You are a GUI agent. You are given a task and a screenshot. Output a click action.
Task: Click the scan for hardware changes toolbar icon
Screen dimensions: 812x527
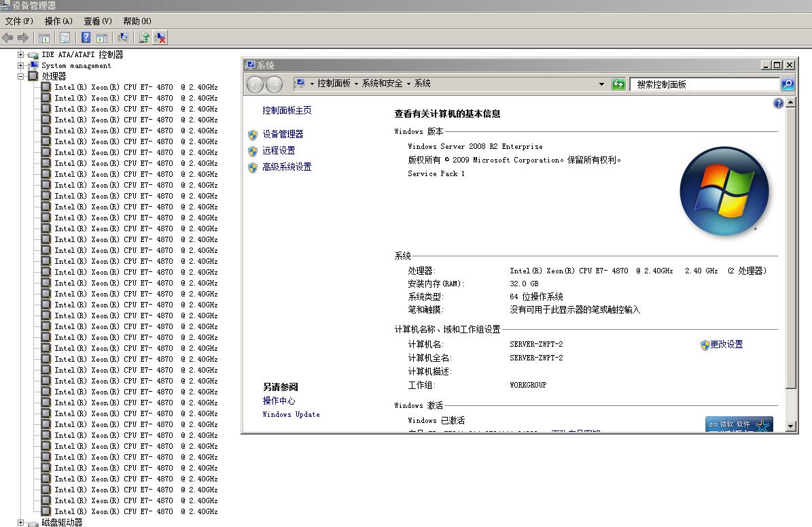pos(123,38)
